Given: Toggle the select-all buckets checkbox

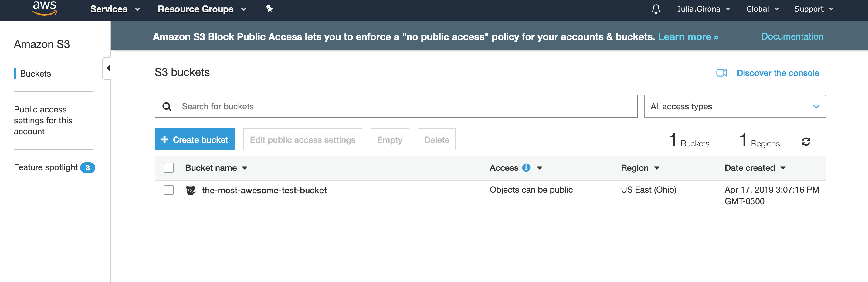Looking at the screenshot, I should point(169,168).
